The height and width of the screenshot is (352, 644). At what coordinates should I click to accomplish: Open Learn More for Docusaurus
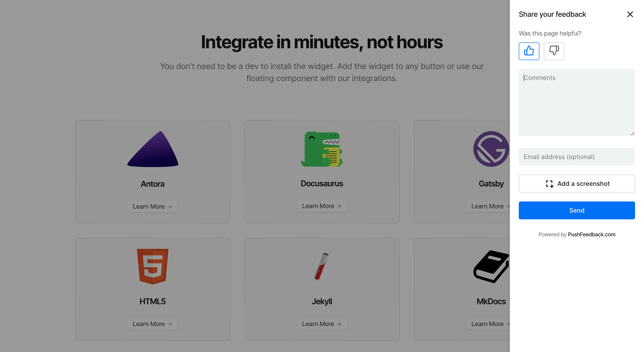pyautogui.click(x=322, y=206)
